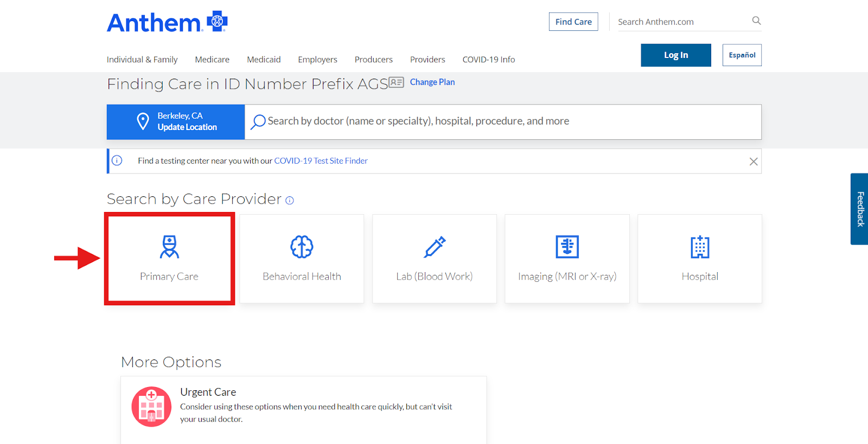Dismiss the COVID-19 testing banner
The height and width of the screenshot is (444, 868).
click(x=754, y=162)
